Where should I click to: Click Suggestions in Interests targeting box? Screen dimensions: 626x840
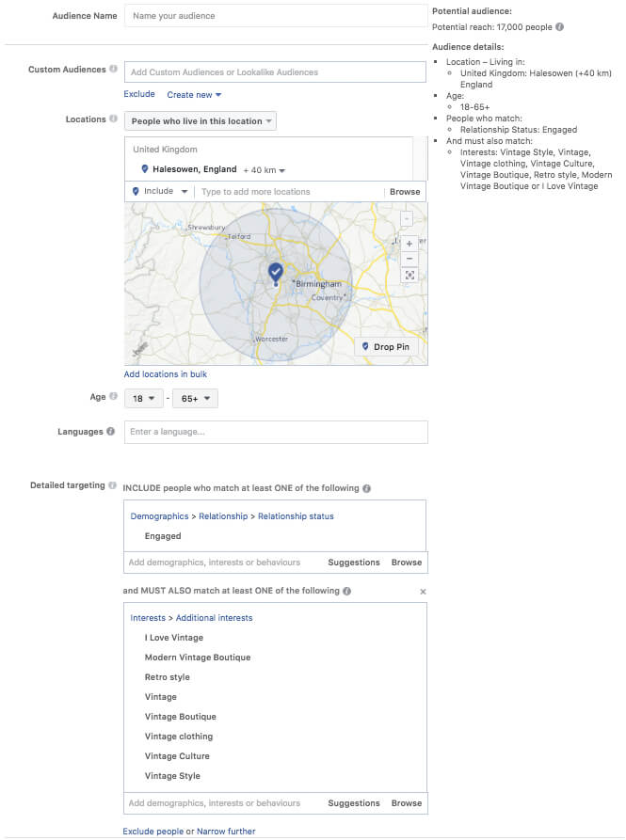pyautogui.click(x=354, y=803)
